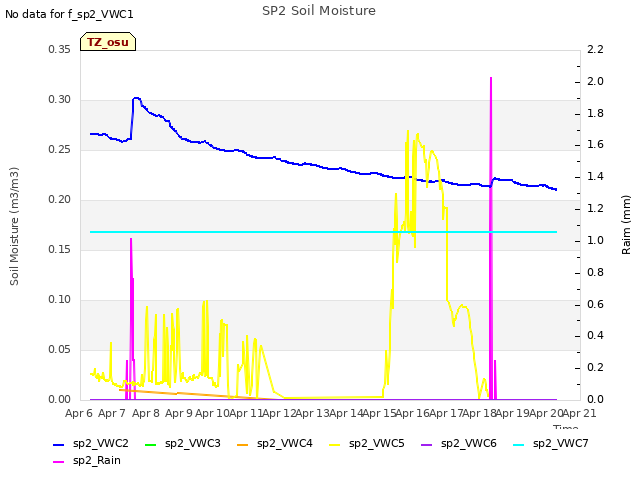Click the Raim (mm) right axis label
This screenshot has width=640, height=480.
click(626, 225)
